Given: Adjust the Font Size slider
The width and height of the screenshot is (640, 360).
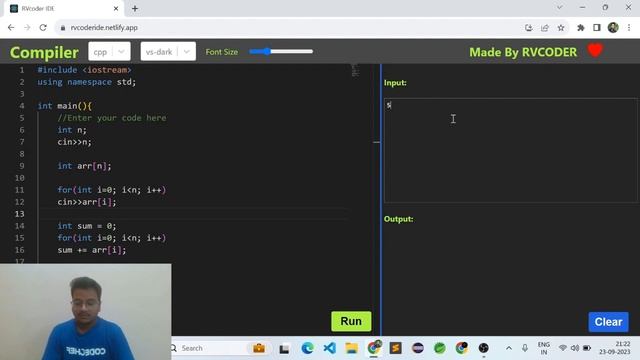Looking at the screenshot, I should click(x=281, y=51).
